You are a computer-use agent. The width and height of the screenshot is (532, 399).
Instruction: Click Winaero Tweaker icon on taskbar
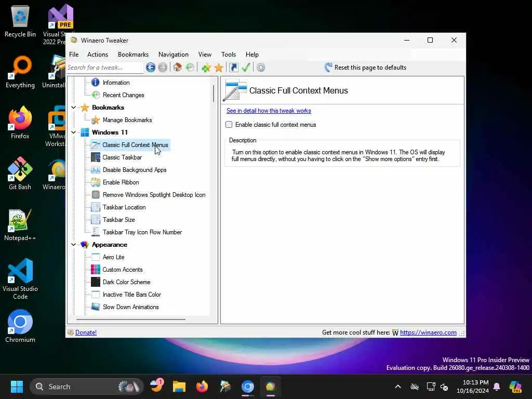[270, 387]
